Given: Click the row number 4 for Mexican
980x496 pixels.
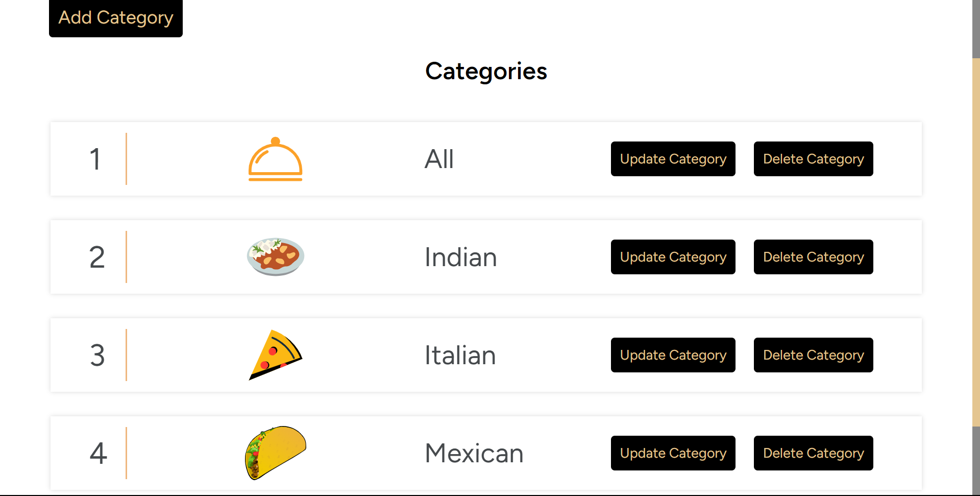Looking at the screenshot, I should pyautogui.click(x=99, y=453).
